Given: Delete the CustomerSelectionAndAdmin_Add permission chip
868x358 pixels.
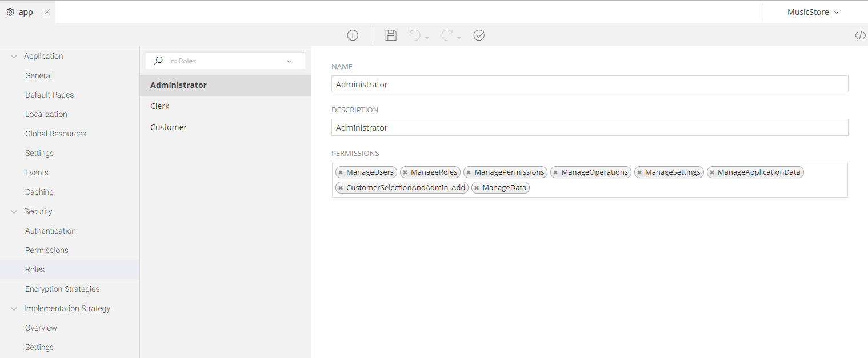Looking at the screenshot, I should (x=341, y=188).
